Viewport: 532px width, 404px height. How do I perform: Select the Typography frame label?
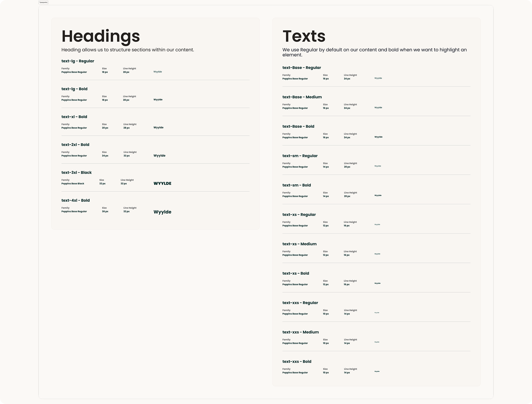[43, 2]
